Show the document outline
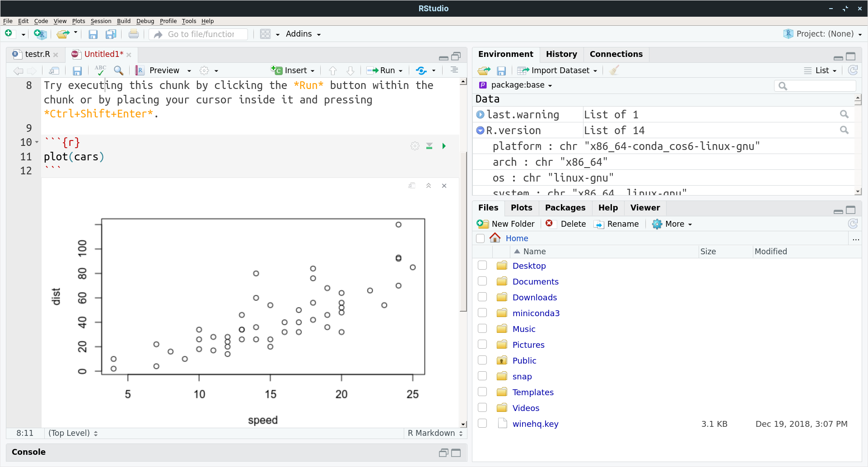Screen dimensions: 868x467 [454, 70]
